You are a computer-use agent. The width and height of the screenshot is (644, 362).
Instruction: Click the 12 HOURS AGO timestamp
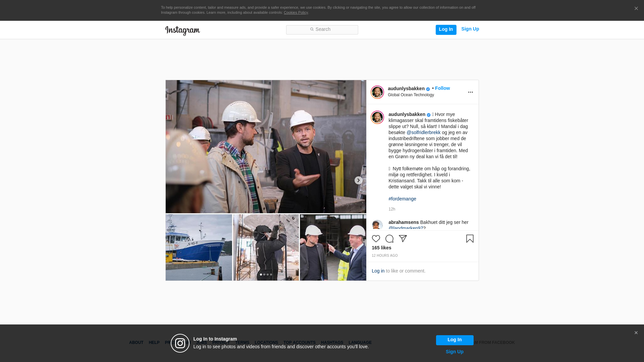point(385,256)
